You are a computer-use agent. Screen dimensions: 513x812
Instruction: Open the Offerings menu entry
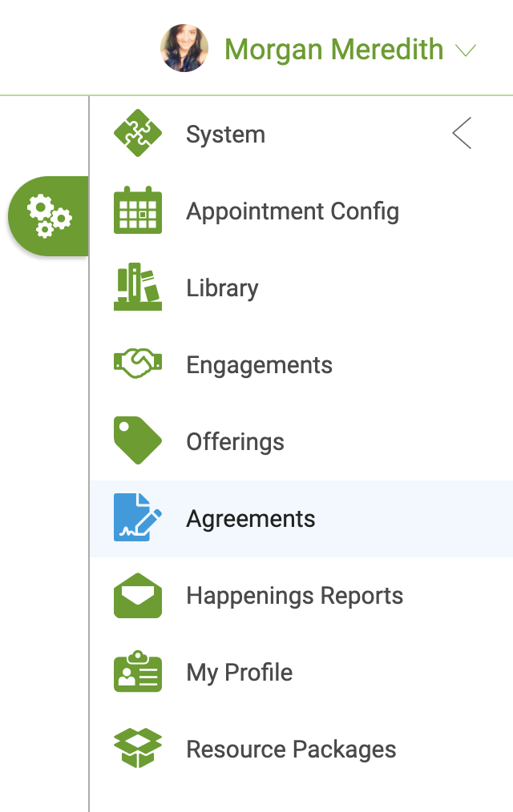pos(301,440)
